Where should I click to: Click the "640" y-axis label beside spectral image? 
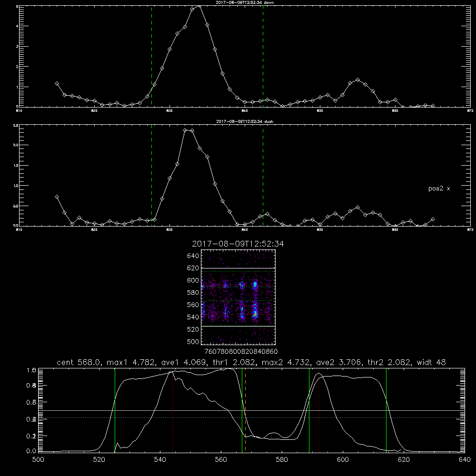click(x=193, y=256)
